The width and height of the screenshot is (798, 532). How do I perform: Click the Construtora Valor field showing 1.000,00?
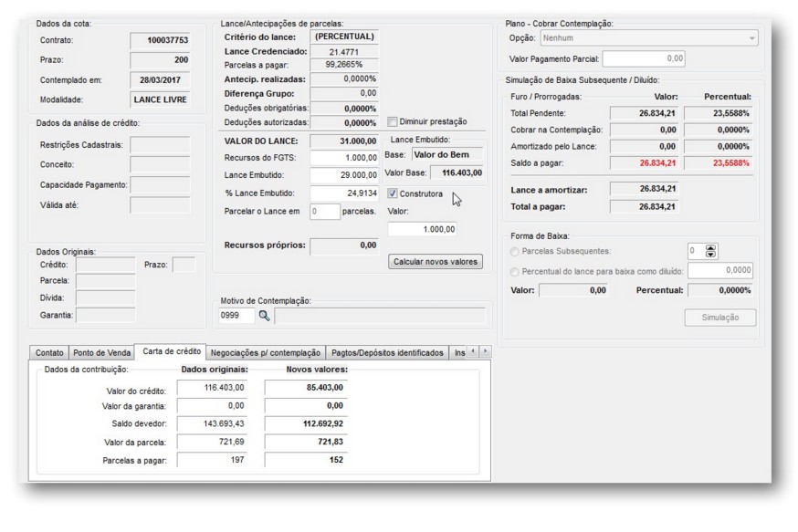click(423, 229)
